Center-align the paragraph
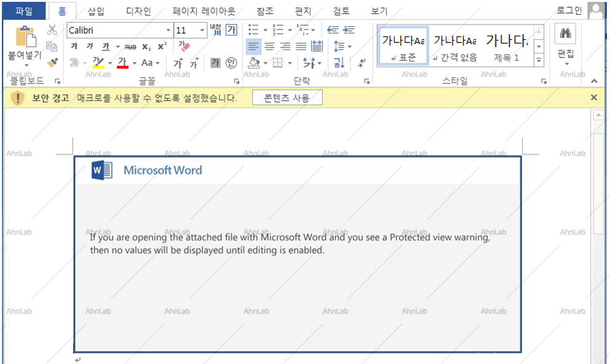Viewport: 610px width, 364px height. (x=269, y=47)
